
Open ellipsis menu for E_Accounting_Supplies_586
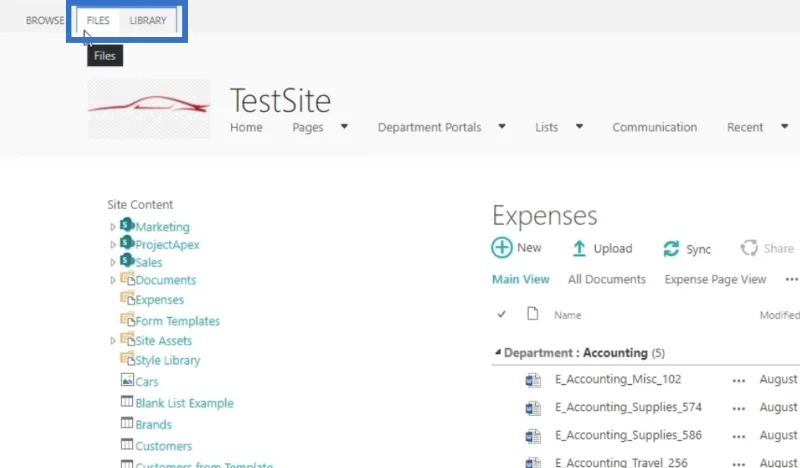click(x=738, y=436)
